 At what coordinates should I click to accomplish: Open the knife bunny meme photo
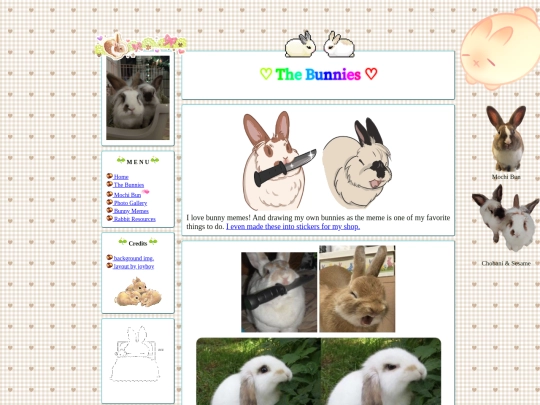pyautogui.click(x=279, y=292)
